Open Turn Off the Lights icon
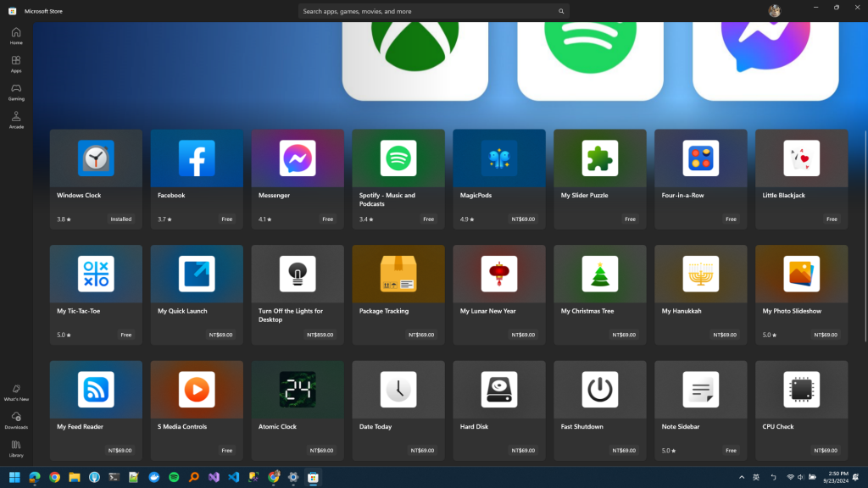The width and height of the screenshot is (868, 488). coord(298,274)
